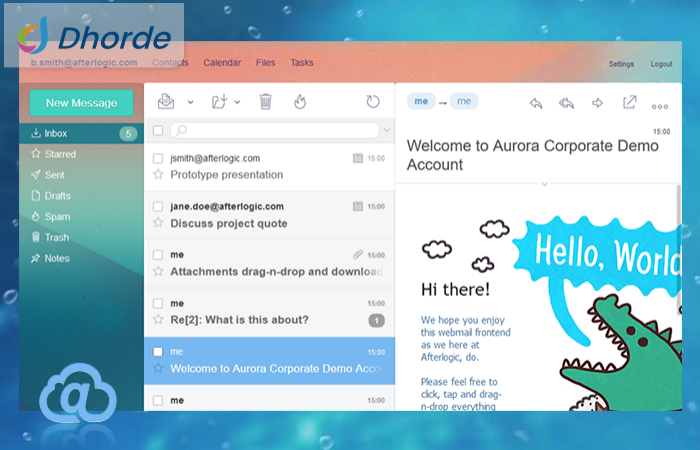Viewport: 700px width, 450px height.
Task: Toggle the select all messages checkbox
Action: pyautogui.click(x=158, y=130)
